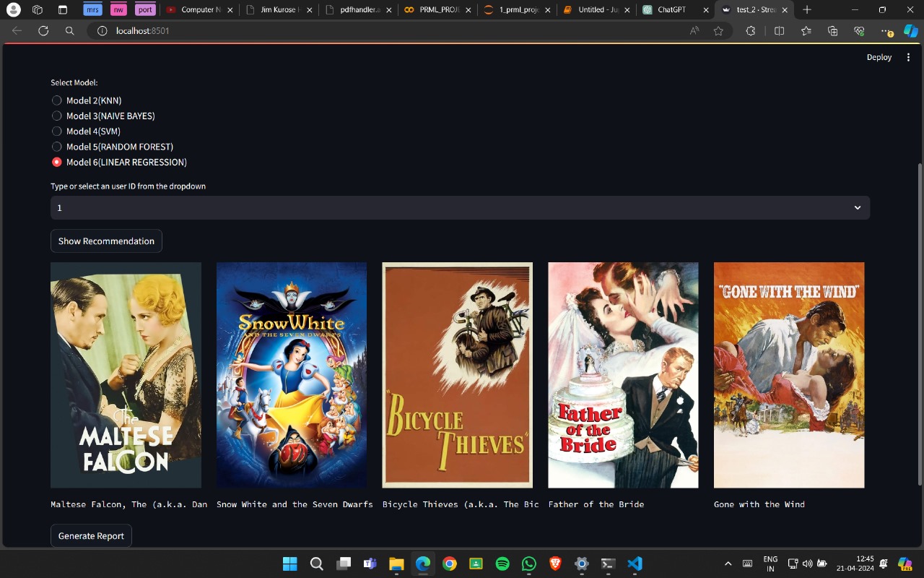Click the browser profile avatar icon
Viewport: 924px width, 578px height.
coord(13,10)
